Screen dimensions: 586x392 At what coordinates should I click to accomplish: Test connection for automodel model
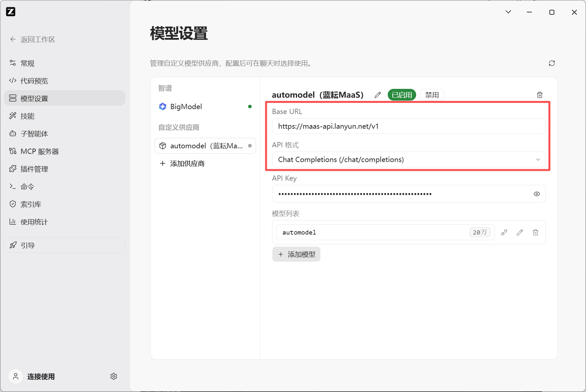click(504, 232)
